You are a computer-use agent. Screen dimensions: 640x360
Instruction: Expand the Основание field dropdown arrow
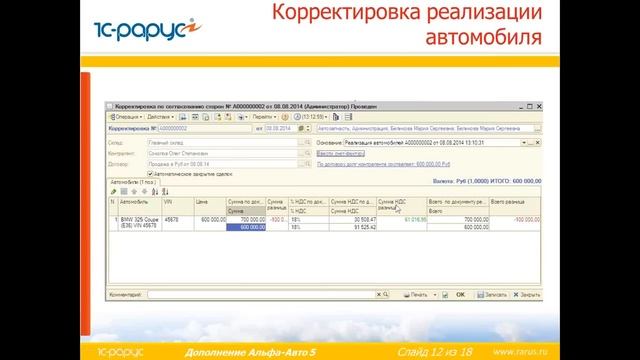point(524,143)
